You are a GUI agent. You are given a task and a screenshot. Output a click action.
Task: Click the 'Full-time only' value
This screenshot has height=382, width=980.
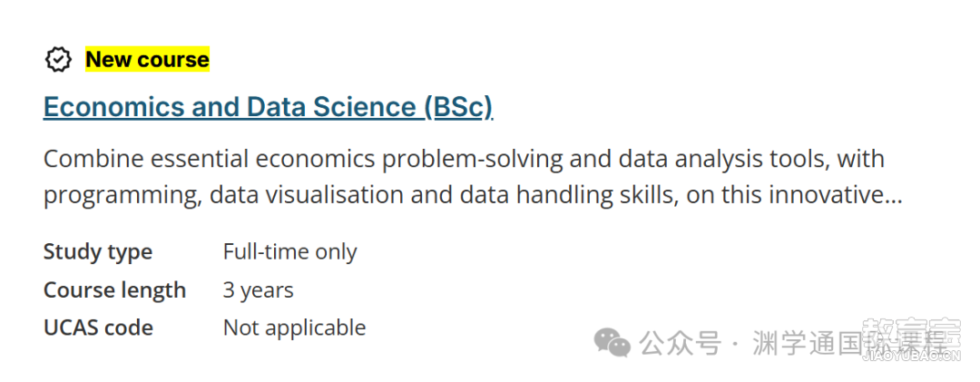(290, 252)
